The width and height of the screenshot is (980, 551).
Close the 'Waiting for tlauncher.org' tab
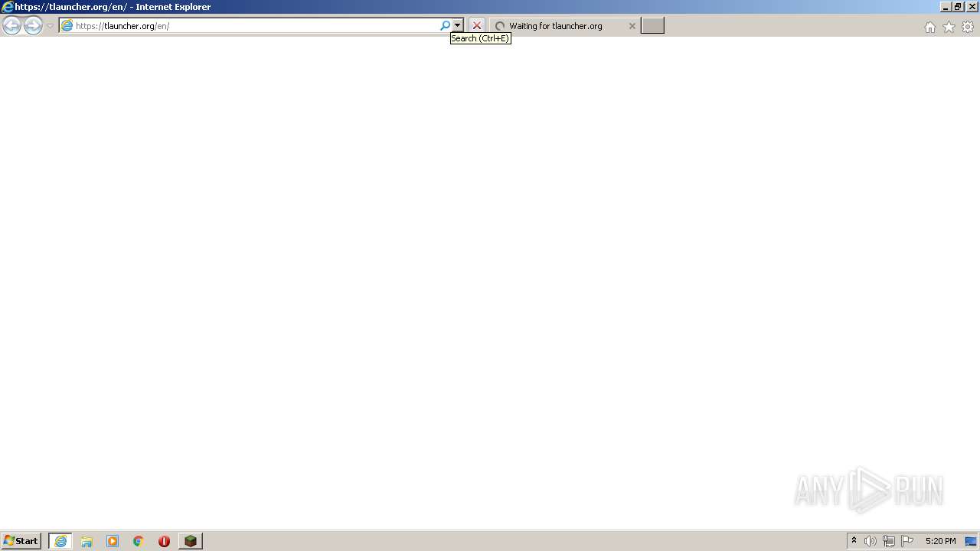click(x=632, y=26)
